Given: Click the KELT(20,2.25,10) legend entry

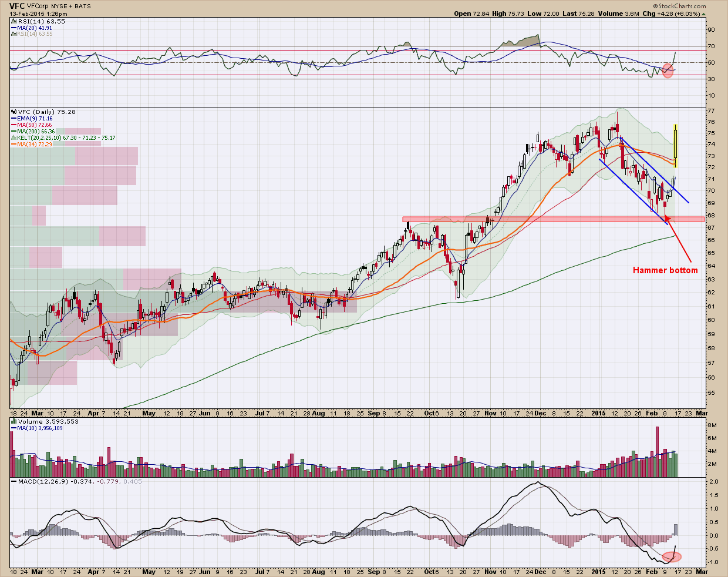Looking at the screenshot, I should [x=66, y=137].
